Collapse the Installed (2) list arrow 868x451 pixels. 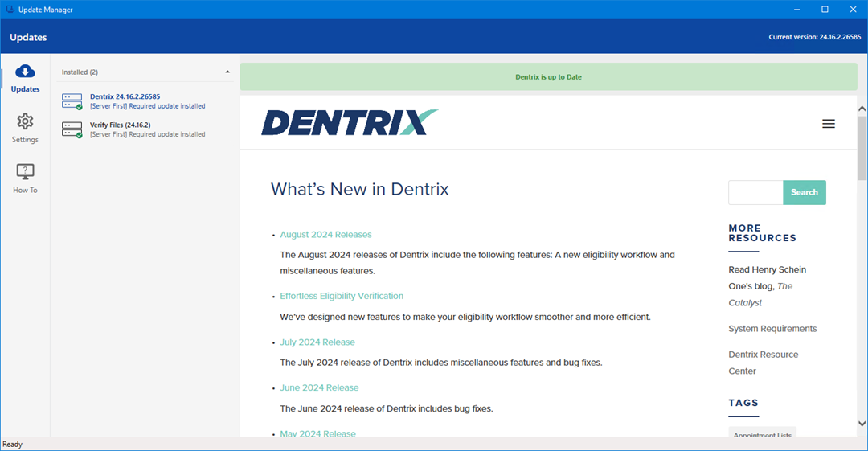[x=227, y=72]
